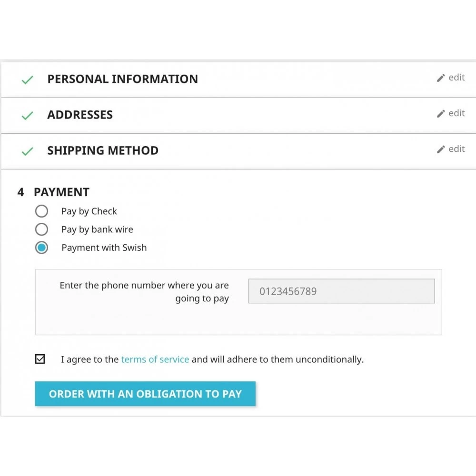This screenshot has height=476, width=476.
Task: Click the pencil icon beside Shipping Method
Action: coord(441,149)
